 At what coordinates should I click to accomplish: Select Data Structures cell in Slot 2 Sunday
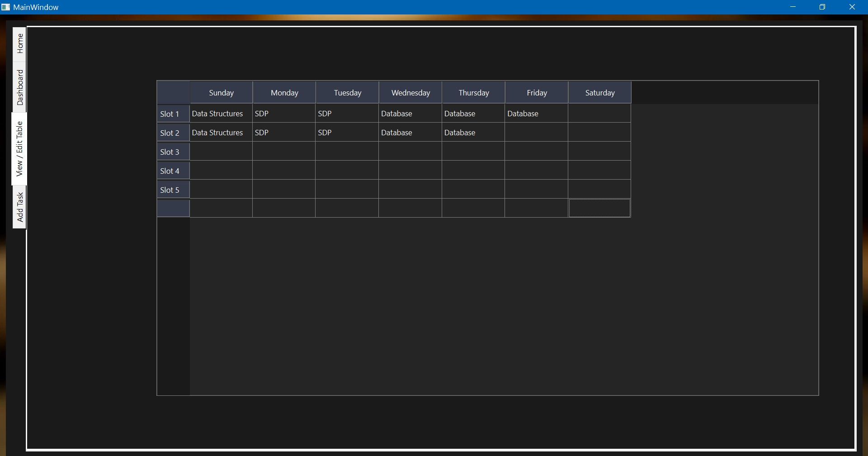coord(221,133)
